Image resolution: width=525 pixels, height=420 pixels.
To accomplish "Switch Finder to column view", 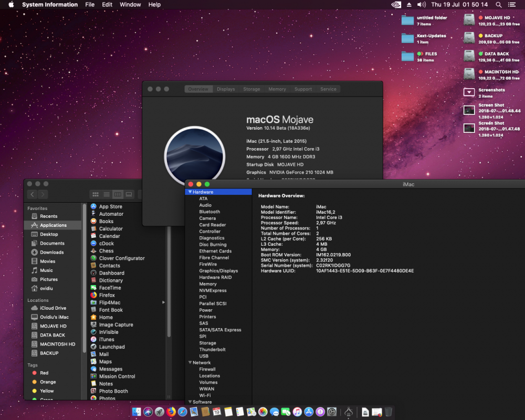I will 118,194.
